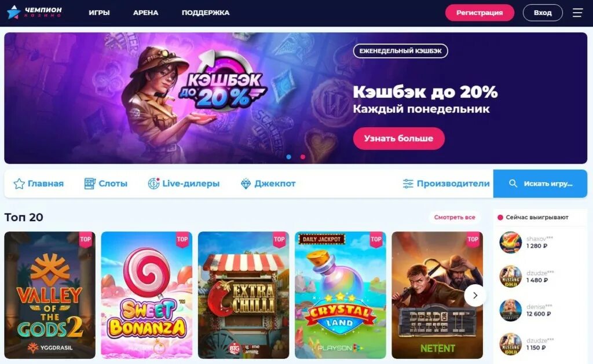Click the Производители filter sliders icon
Viewport: 593px width, 364px height.
408,183
